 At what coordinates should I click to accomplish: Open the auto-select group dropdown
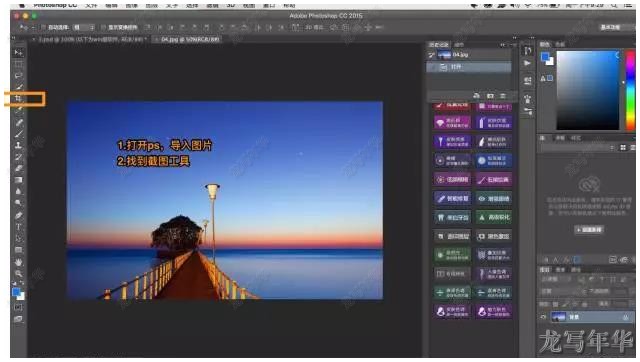[x=84, y=27]
